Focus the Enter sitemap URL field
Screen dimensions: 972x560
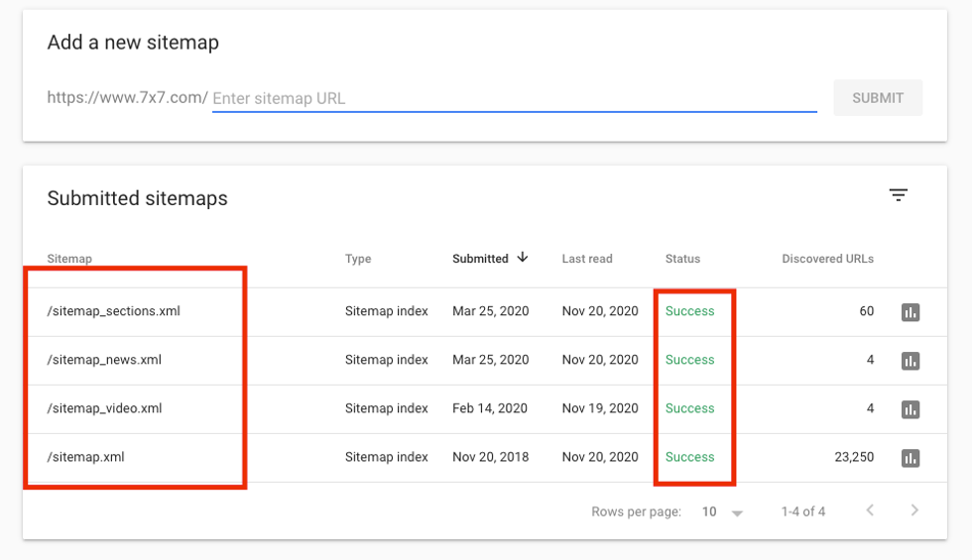pyautogui.click(x=514, y=98)
